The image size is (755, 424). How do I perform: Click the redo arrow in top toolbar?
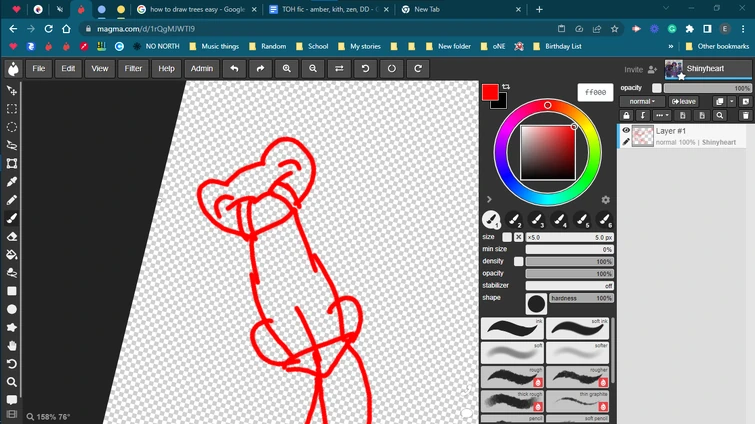(260, 69)
